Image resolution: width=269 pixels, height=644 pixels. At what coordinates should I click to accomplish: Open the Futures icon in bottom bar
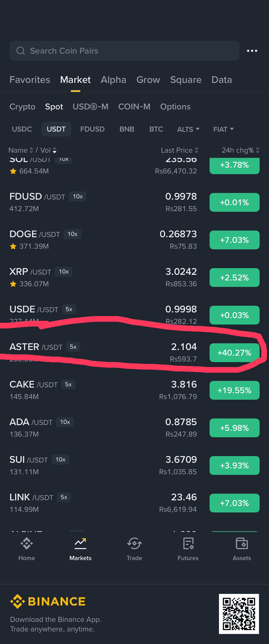pos(188,543)
